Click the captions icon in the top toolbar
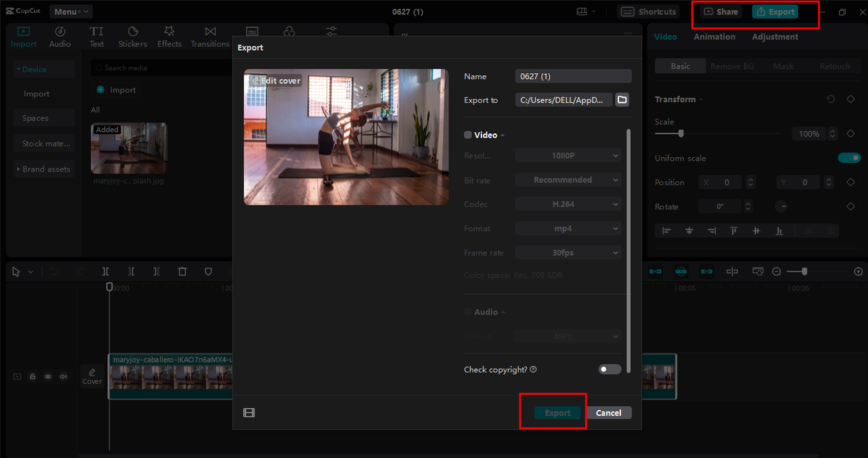The image size is (868, 458). tap(252, 31)
